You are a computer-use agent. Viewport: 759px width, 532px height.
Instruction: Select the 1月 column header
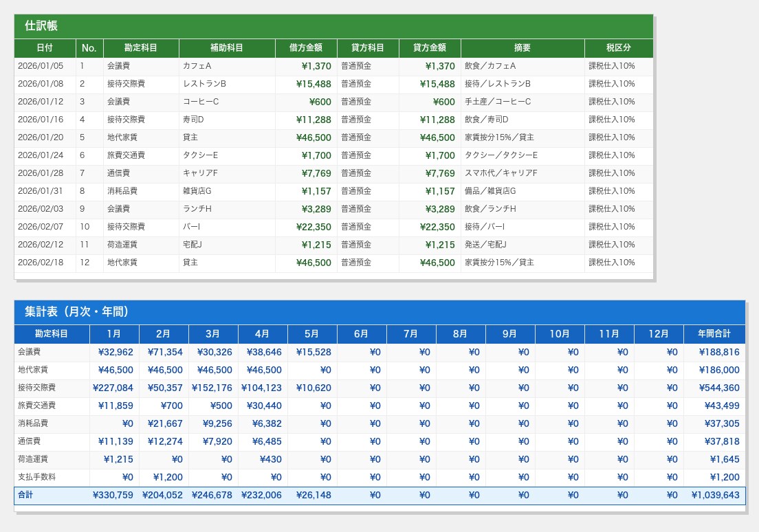tap(114, 334)
